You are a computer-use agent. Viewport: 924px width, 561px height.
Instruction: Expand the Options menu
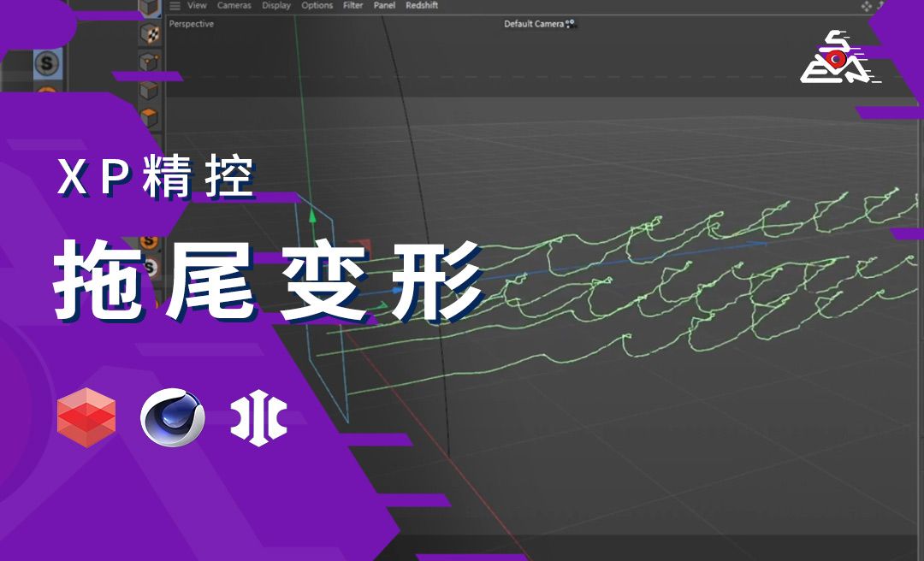pos(316,5)
